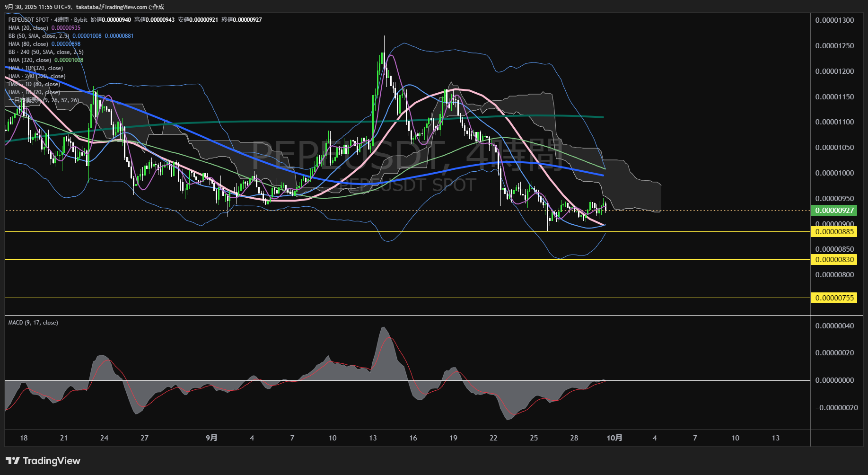The width and height of the screenshot is (868, 475).
Task: Select the PEPEUSDT SPOT symbol title
Action: tap(28, 20)
